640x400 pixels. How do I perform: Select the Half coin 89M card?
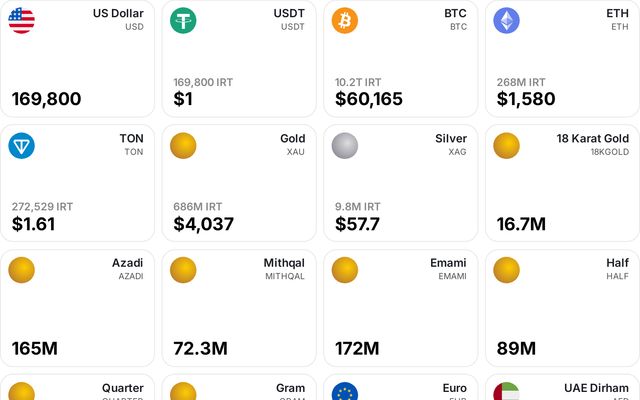coord(562,308)
